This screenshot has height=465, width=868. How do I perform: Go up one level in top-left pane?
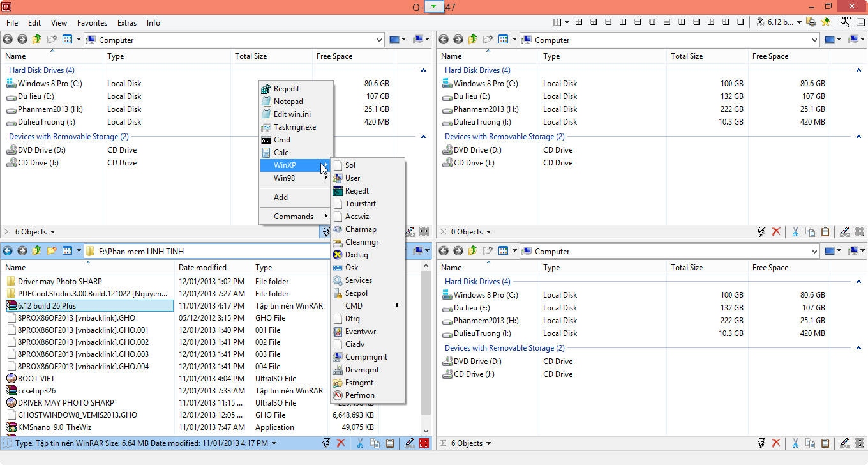coord(36,40)
